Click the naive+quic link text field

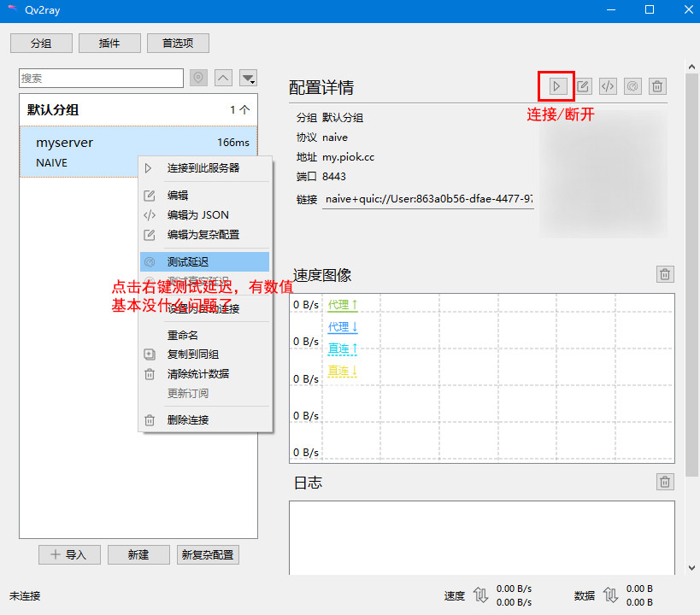tap(427, 199)
